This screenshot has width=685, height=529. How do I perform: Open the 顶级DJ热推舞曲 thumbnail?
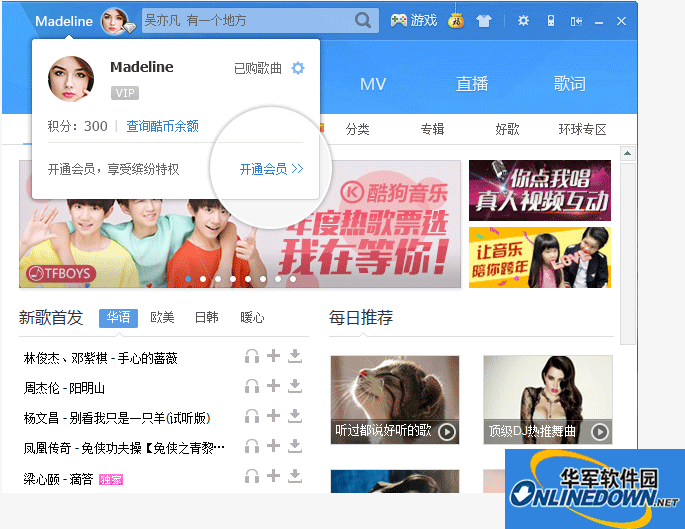[x=548, y=400]
